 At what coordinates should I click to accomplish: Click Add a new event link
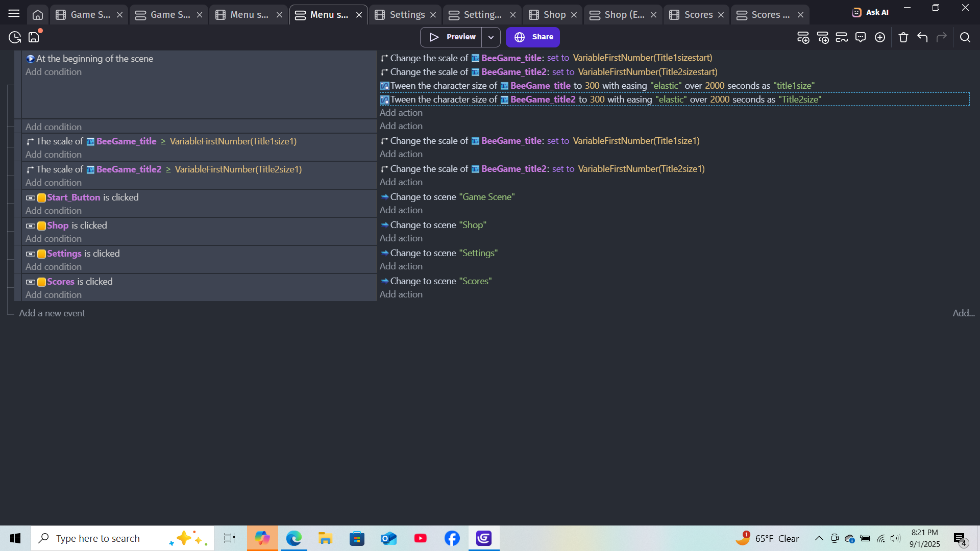click(52, 313)
